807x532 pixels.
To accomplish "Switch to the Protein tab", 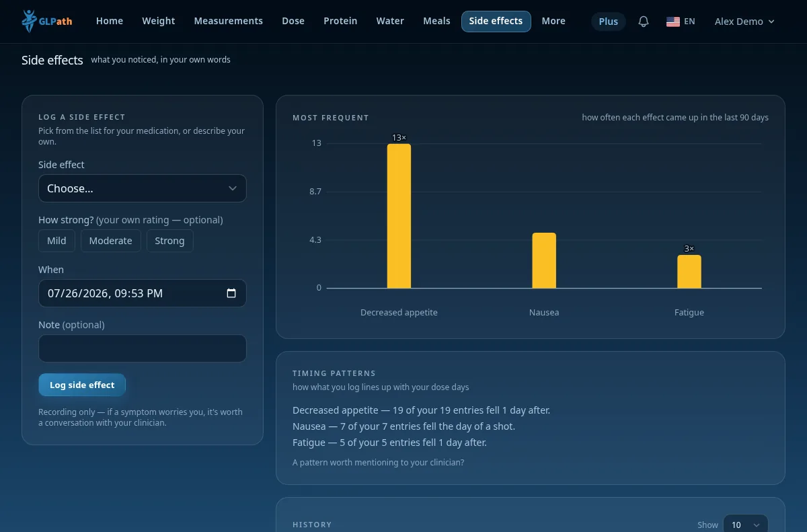I will point(340,21).
